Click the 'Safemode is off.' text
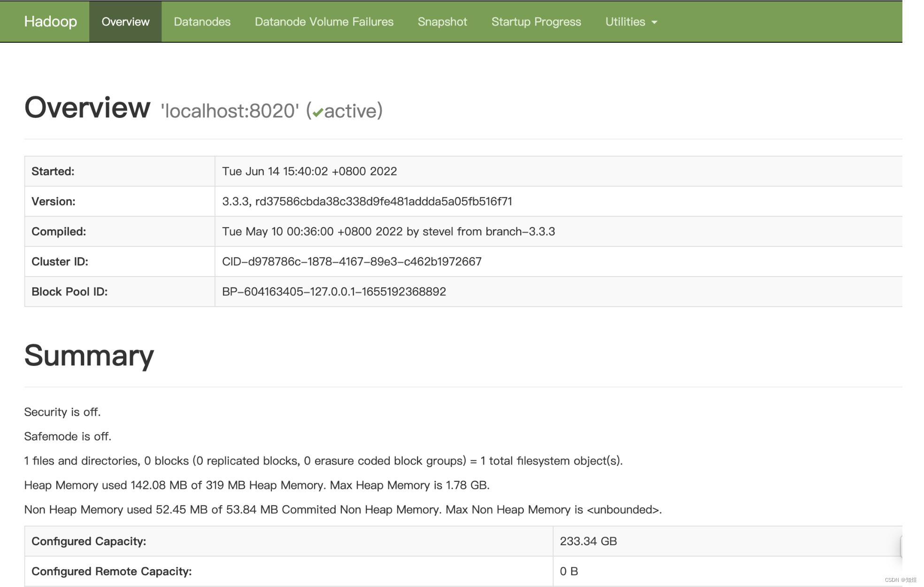 coord(68,436)
